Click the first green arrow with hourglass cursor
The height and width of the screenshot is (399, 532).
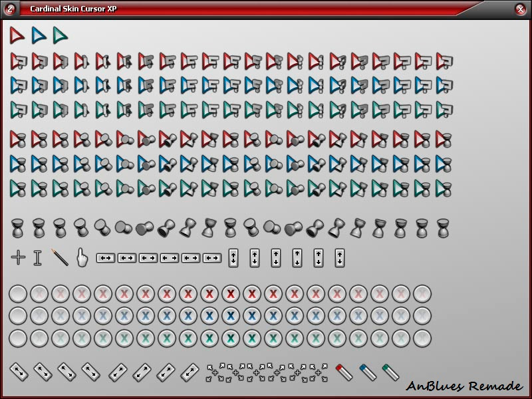pos(18,188)
